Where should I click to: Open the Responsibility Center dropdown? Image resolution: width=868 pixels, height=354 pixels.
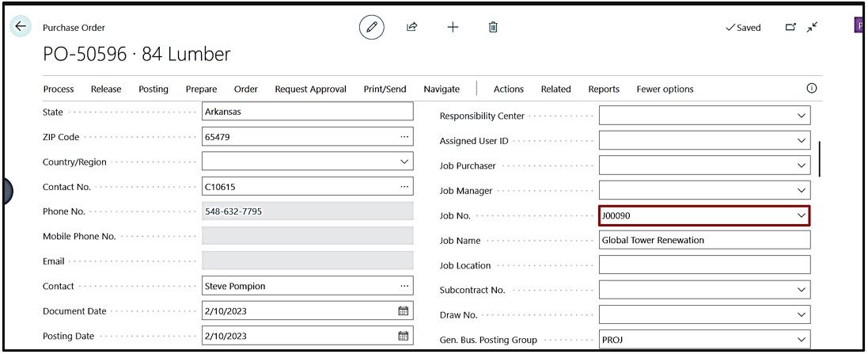click(800, 116)
